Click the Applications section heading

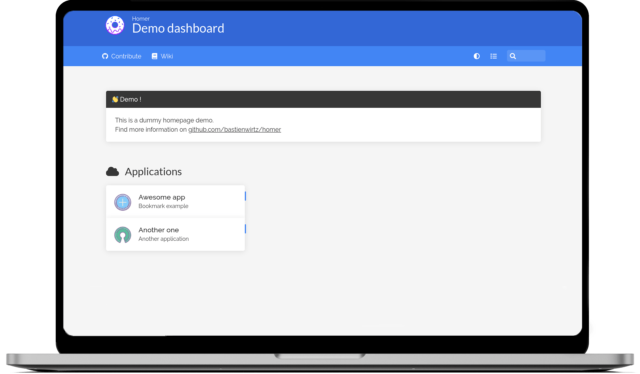click(x=153, y=171)
